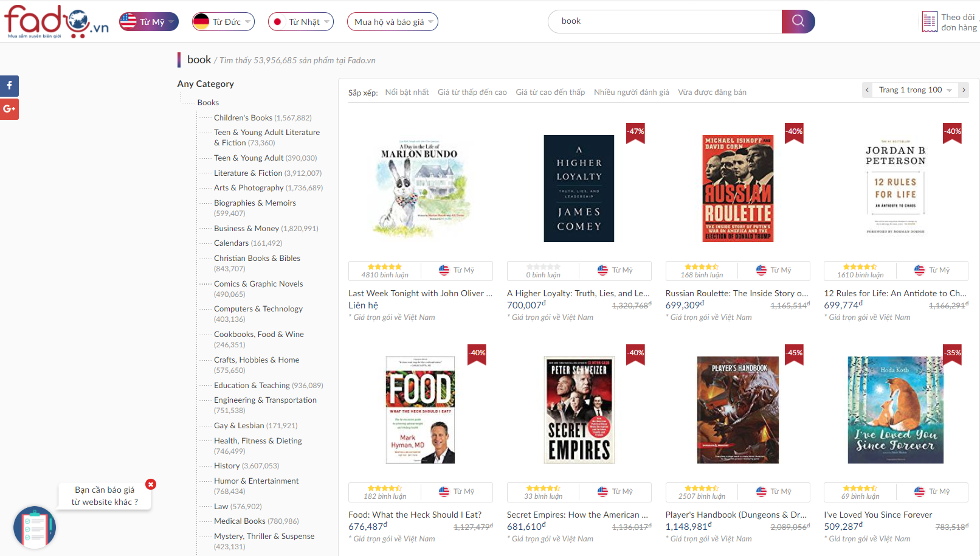
Task: Click in the search field containing book
Action: click(x=665, y=21)
